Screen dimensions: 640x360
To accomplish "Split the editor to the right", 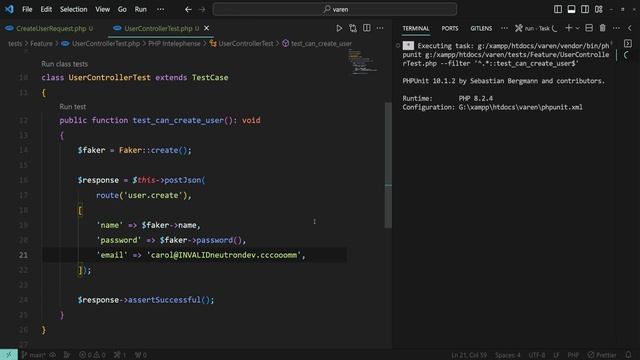I will (367, 28).
